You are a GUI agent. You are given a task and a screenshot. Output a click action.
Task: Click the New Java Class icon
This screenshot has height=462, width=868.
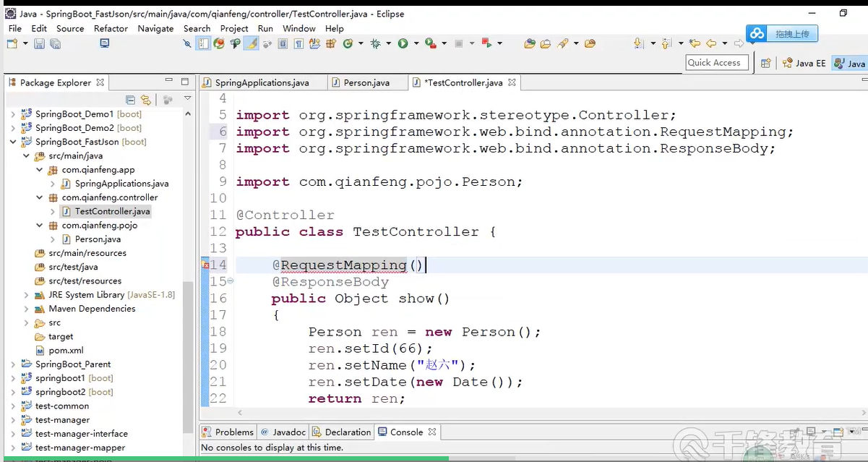point(348,43)
